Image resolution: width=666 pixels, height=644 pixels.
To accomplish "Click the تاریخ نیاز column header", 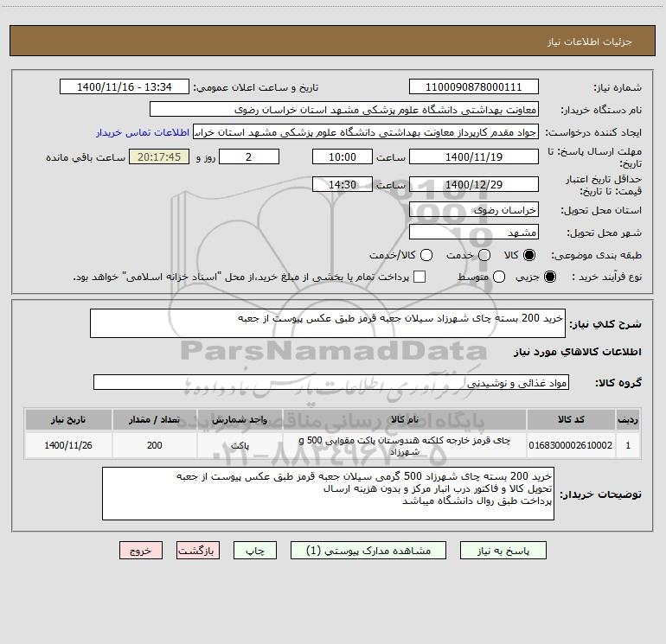I will point(68,419).
